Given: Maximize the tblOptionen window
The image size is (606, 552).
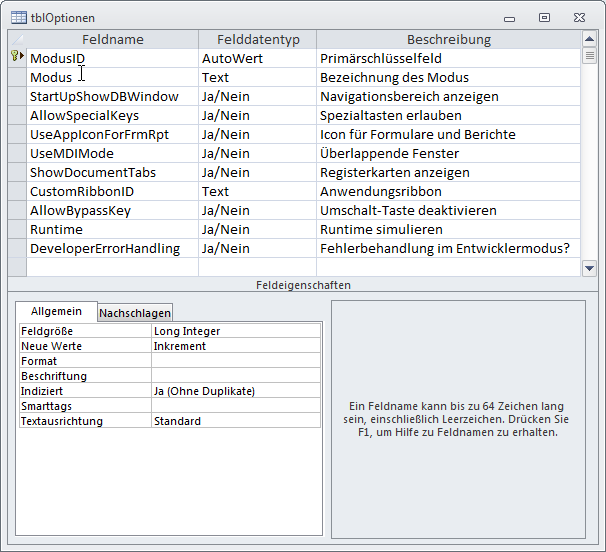Looking at the screenshot, I should (x=544, y=17).
